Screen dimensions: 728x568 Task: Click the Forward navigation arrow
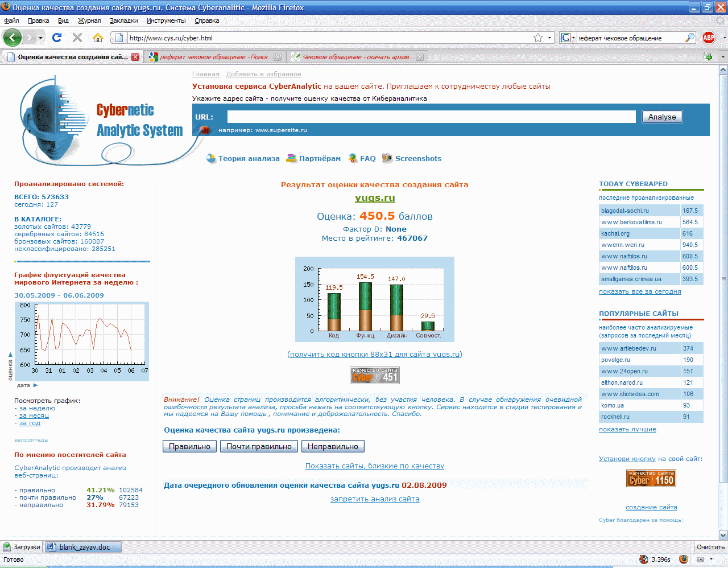(29, 38)
